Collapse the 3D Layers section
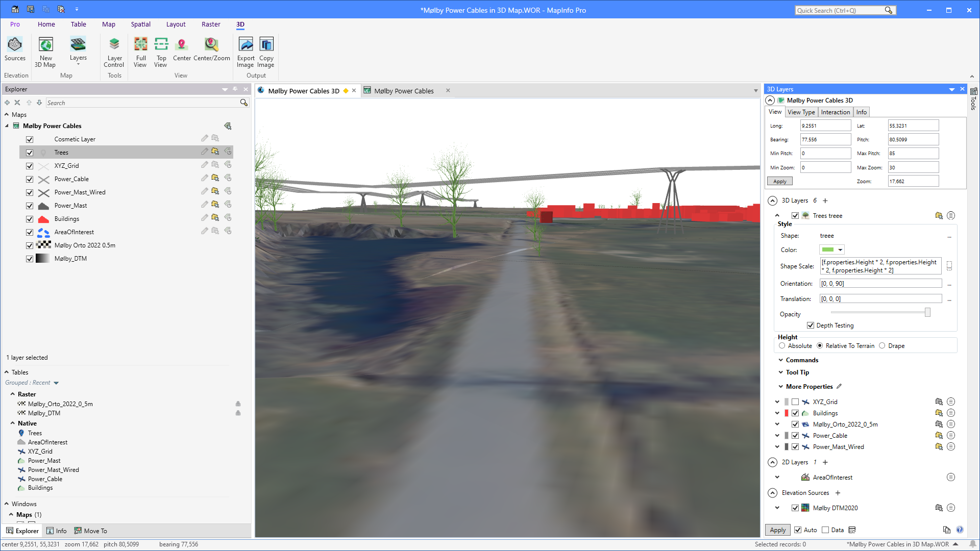980x551 pixels. [x=772, y=201]
